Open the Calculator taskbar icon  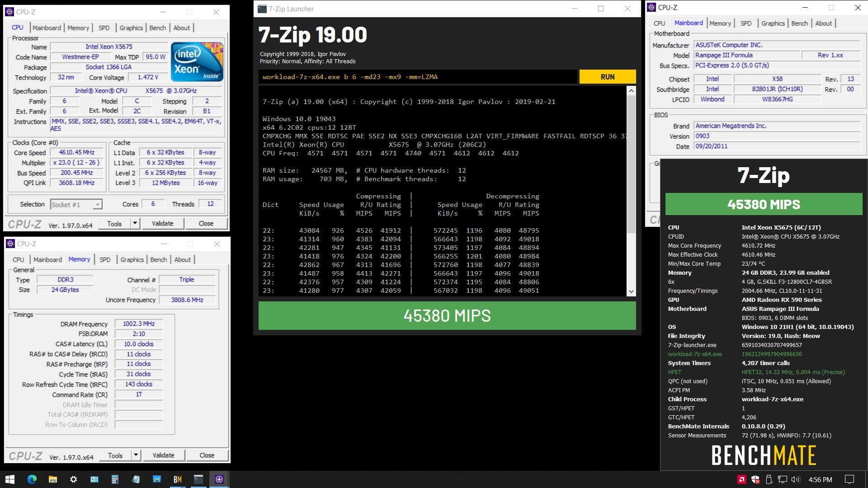point(115,479)
